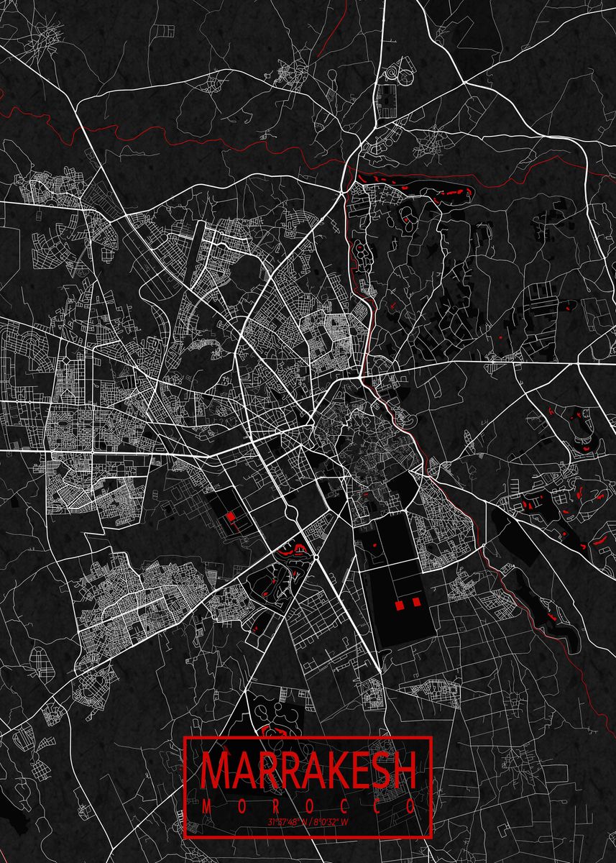
Task: Click the coordinates text below MOROCCO
Action: pos(308,822)
